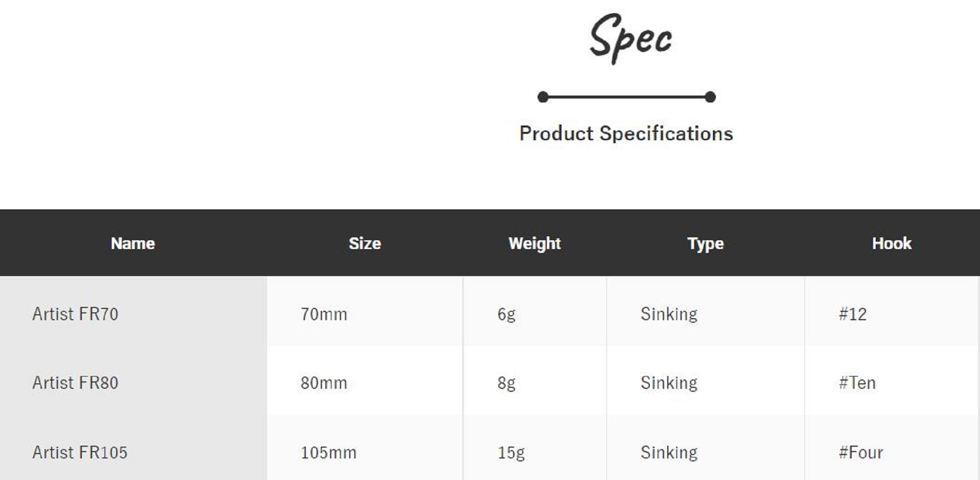The image size is (980, 480).
Task: Select the Artist FR70 name cell
Action: [x=75, y=314]
